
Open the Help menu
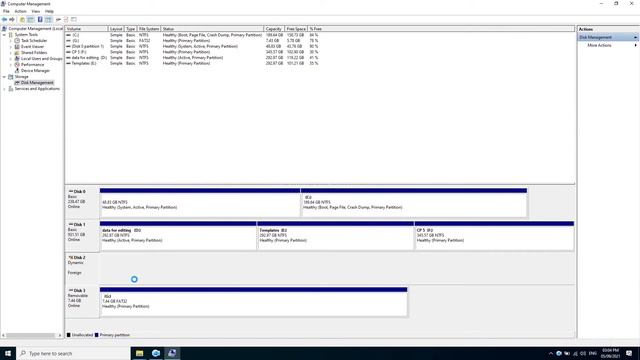(49, 11)
